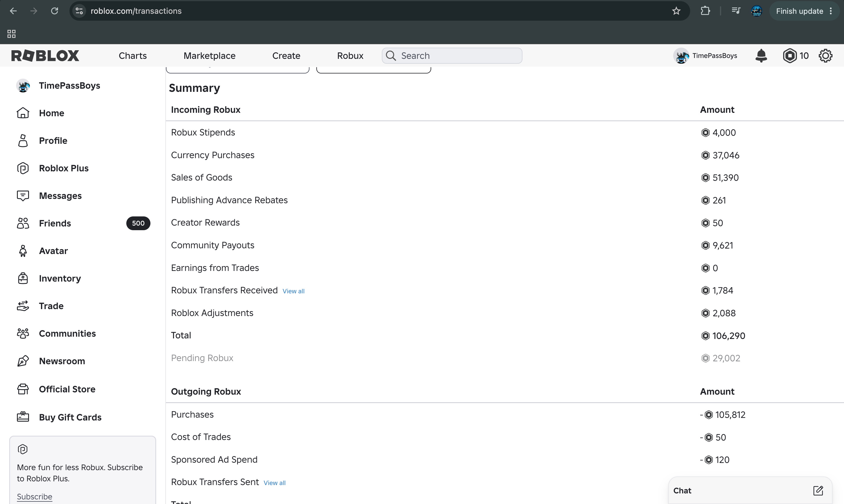Screen dimensions: 844x504
Task: Click the Sponsored Ad Spend row label
Action: tap(214, 460)
